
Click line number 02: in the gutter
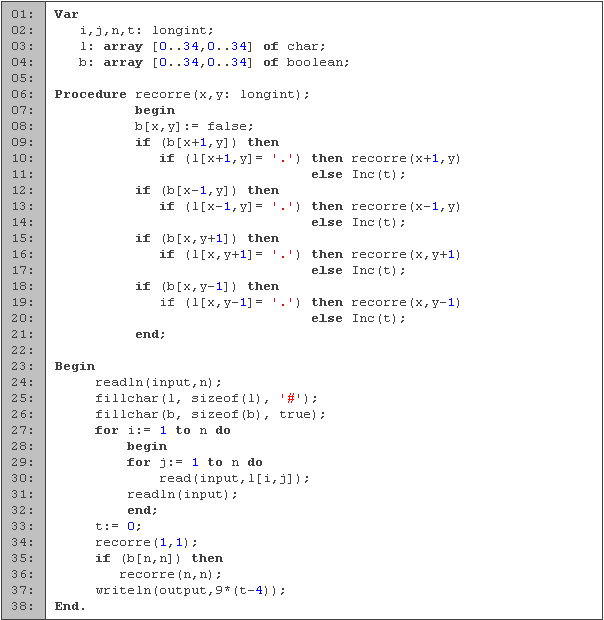pos(23,30)
